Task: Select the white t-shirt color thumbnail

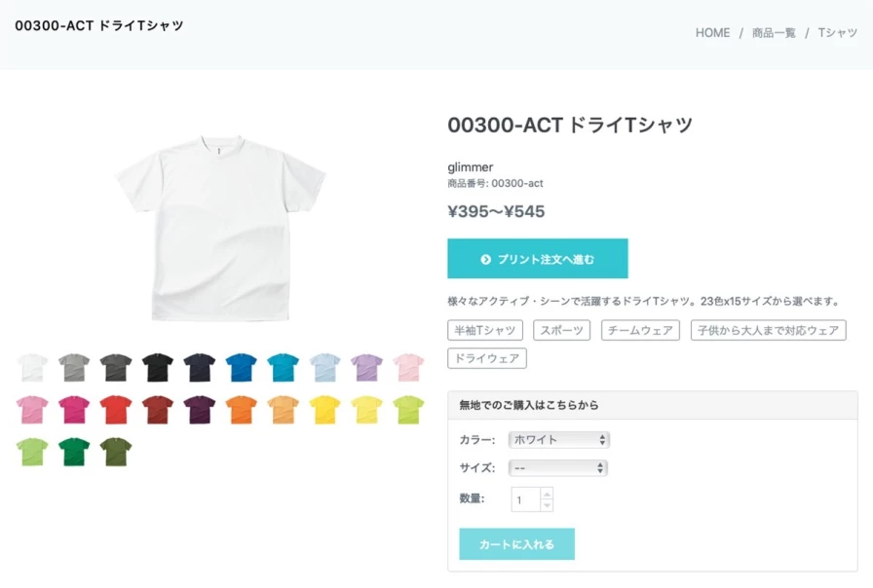Action: tap(32, 368)
